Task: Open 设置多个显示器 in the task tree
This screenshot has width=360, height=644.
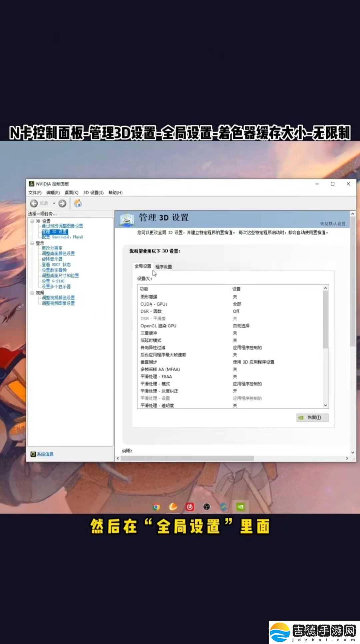Action: pos(56,286)
